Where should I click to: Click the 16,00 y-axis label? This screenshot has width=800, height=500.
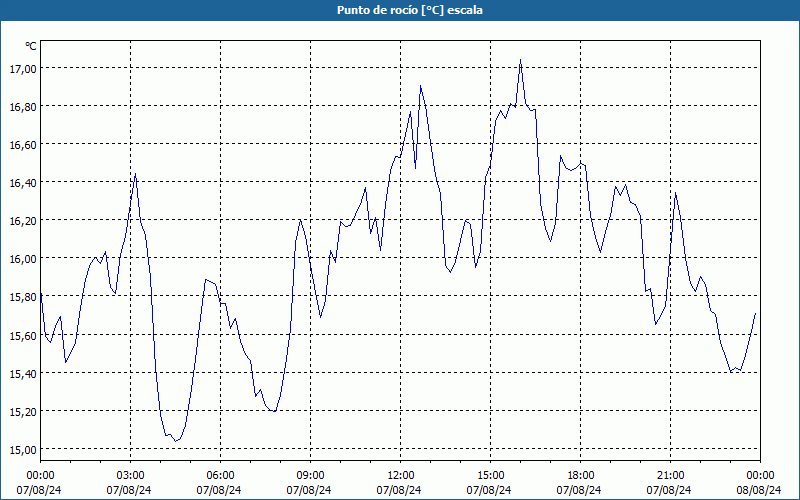click(x=22, y=259)
